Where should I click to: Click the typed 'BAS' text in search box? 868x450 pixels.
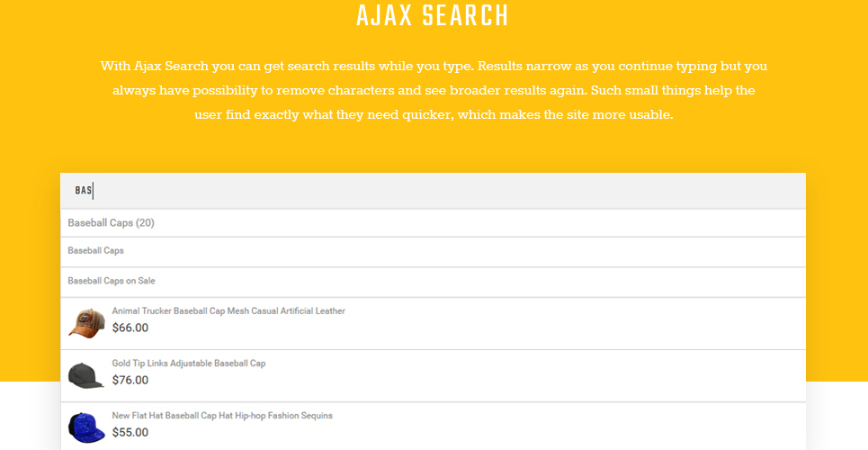pyautogui.click(x=84, y=191)
